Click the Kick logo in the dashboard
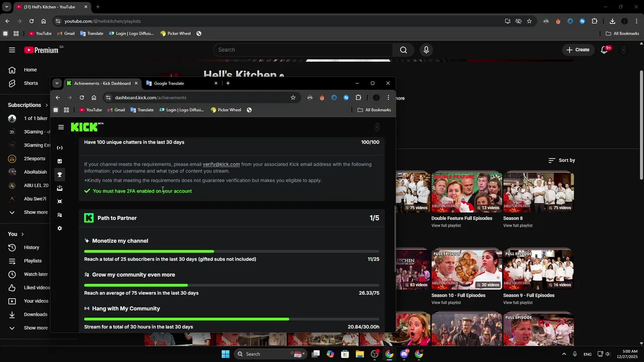The image size is (644, 362). (x=87, y=127)
